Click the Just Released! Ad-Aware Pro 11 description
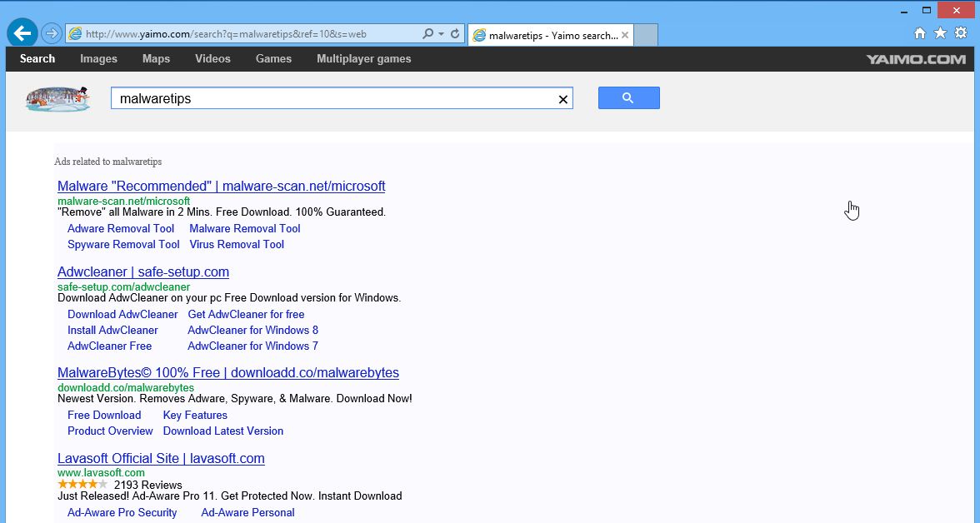980x523 pixels. (230, 496)
